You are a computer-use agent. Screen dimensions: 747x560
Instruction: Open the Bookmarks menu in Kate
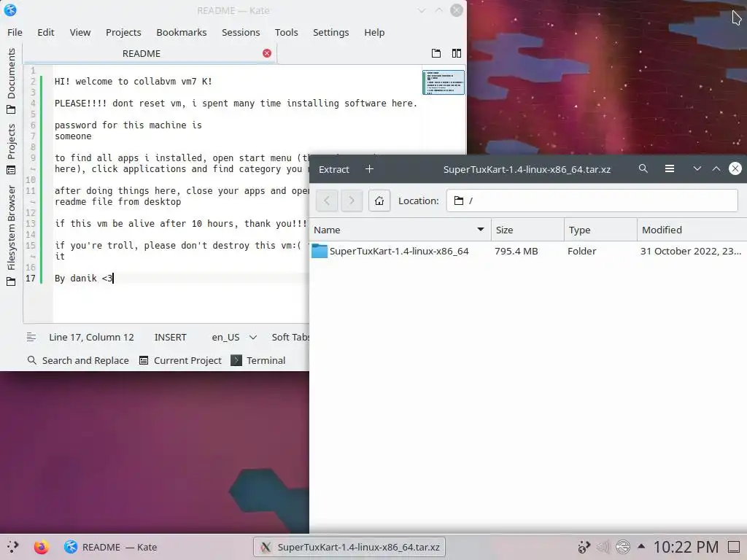point(182,32)
